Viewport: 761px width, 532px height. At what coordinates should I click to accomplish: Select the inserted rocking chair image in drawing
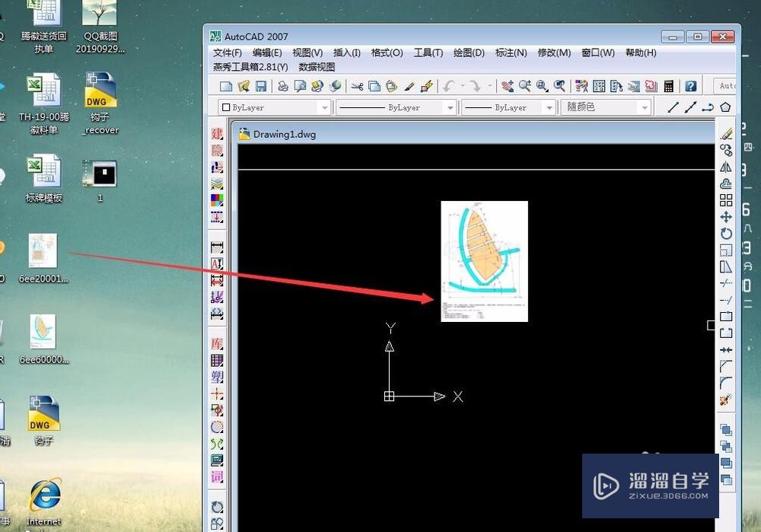(484, 261)
